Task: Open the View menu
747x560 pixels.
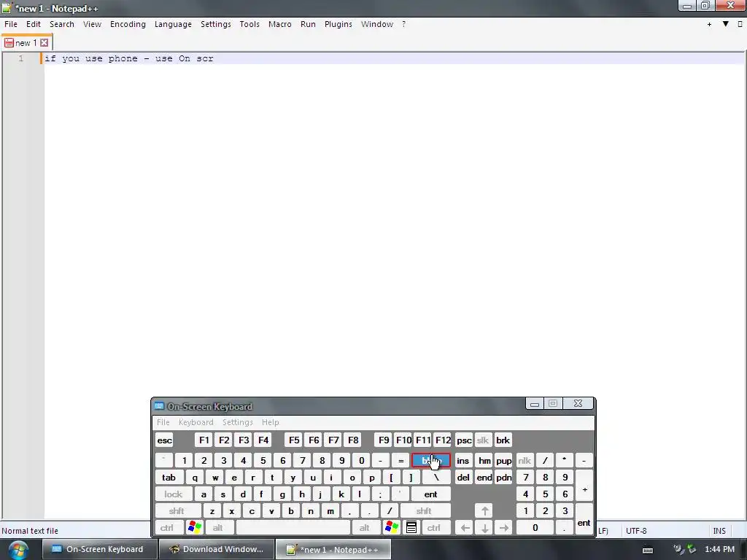Action: click(92, 24)
